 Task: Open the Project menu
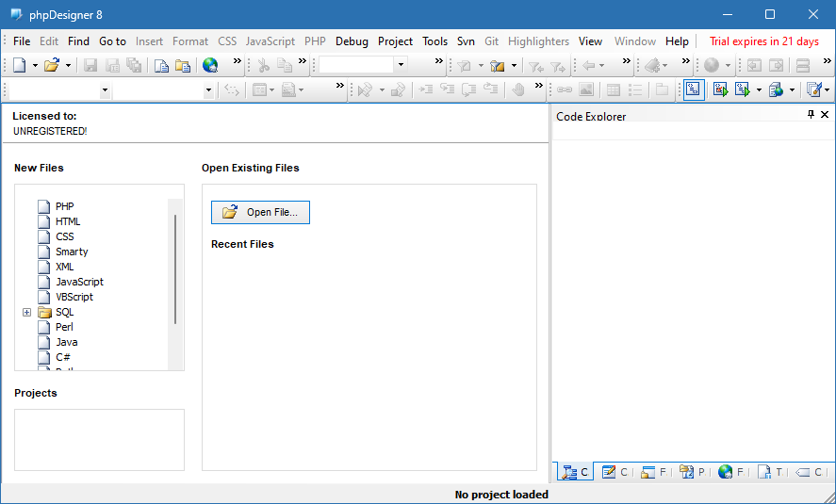(395, 41)
